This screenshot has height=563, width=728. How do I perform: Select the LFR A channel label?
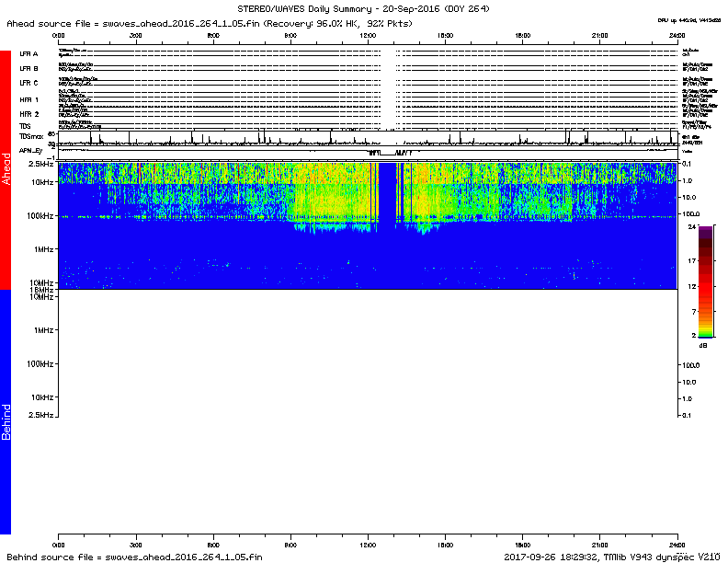click(28, 54)
